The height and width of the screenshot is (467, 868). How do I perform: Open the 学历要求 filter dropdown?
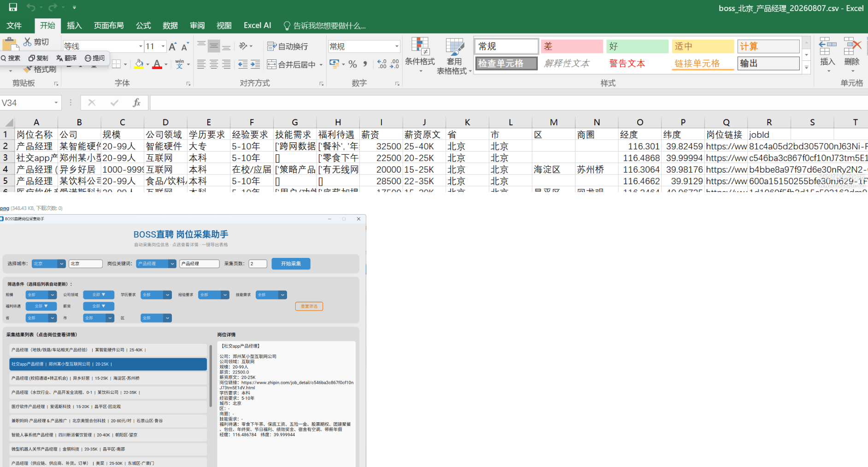click(156, 295)
